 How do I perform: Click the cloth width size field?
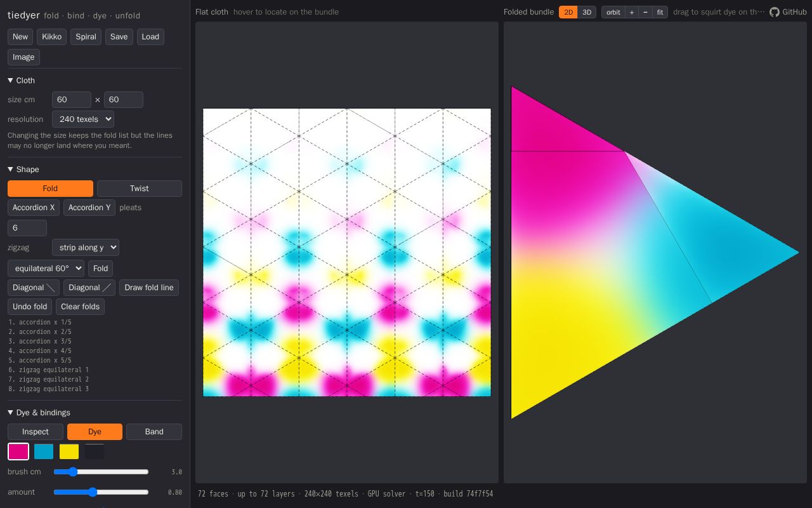coord(72,100)
